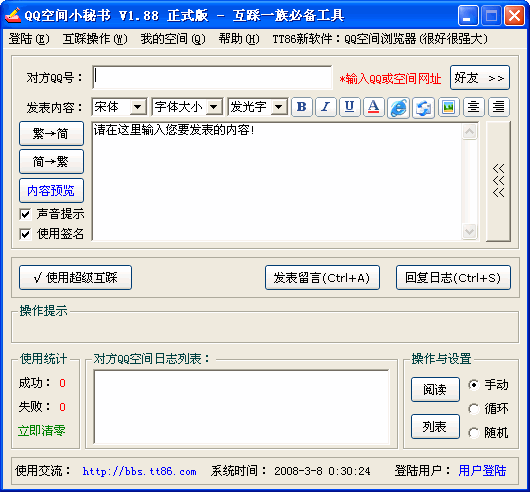Toggle the 使用签名 checkbox

click(25, 234)
